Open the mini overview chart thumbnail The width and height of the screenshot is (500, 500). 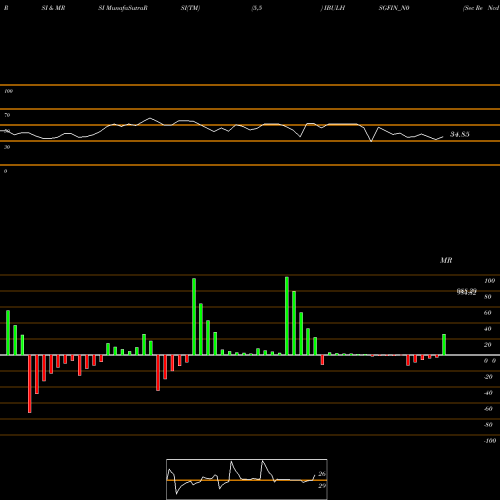click(x=247, y=479)
